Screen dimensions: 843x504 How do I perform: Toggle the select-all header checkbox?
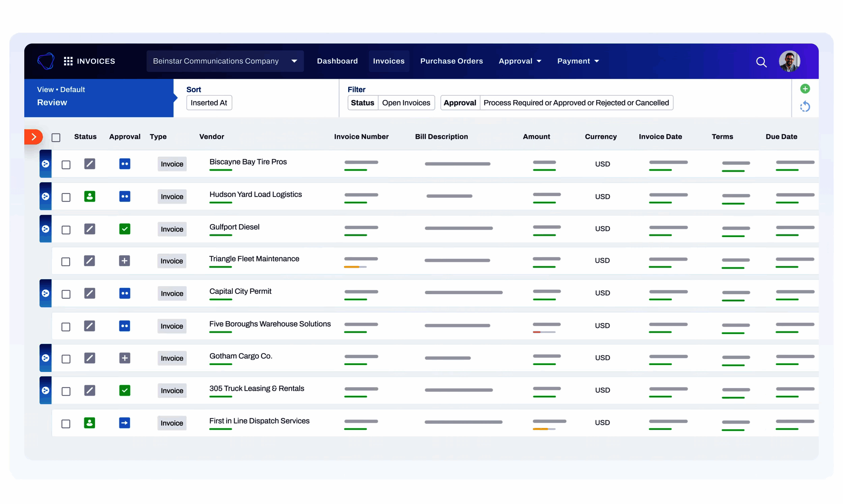[x=56, y=137]
